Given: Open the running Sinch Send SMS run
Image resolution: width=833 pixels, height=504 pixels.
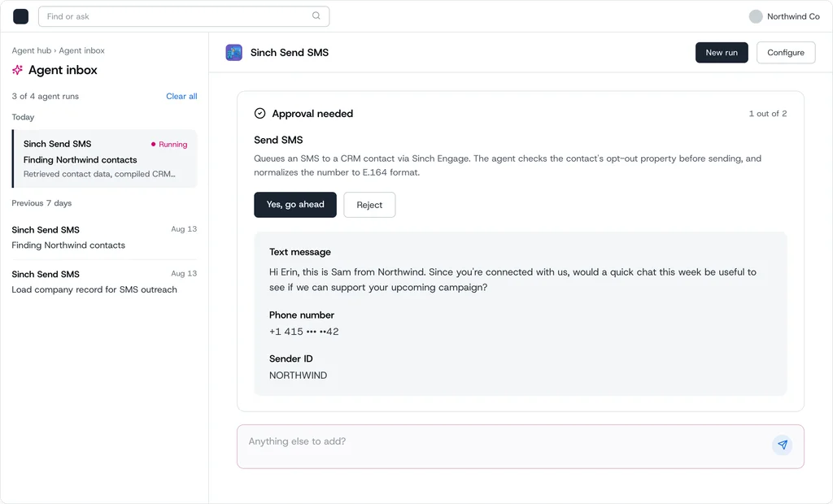Looking at the screenshot, I should tap(105, 159).
